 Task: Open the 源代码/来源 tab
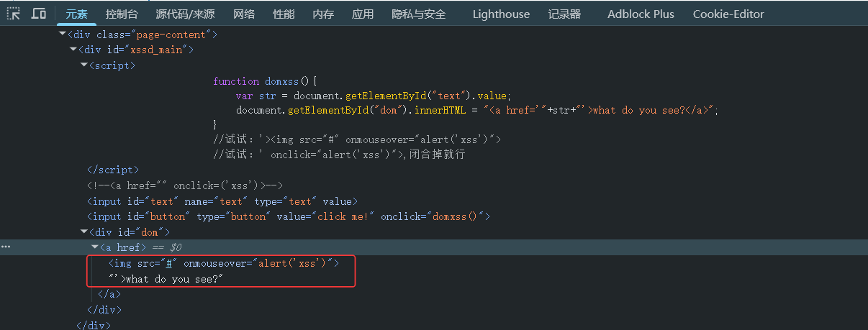pos(186,14)
